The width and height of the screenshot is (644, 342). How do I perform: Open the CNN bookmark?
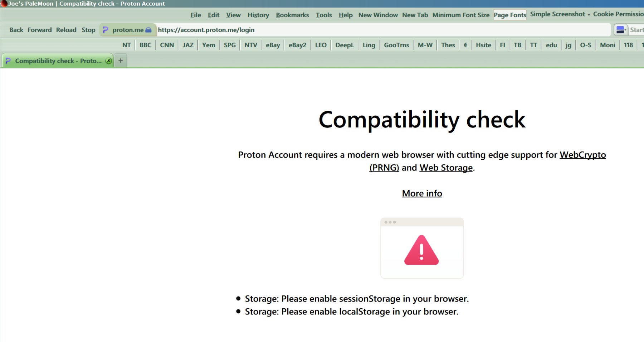[167, 45]
